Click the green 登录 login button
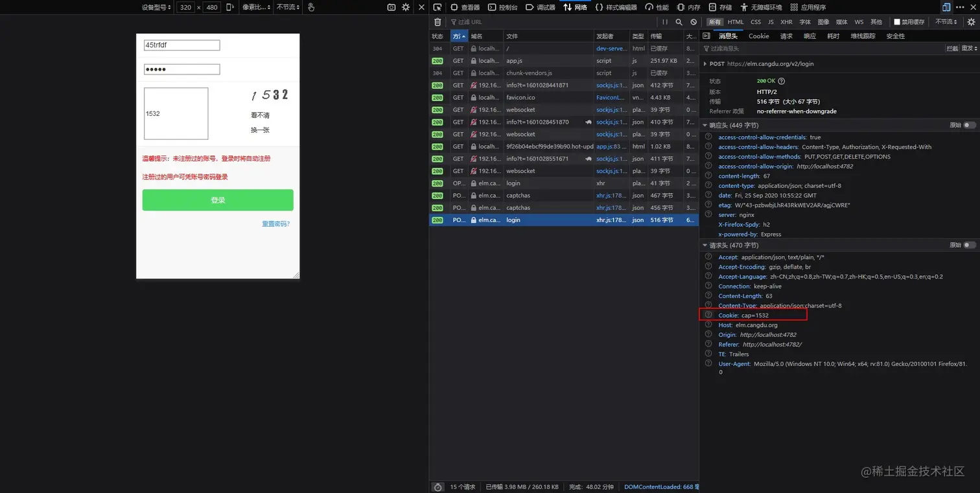The width and height of the screenshot is (980, 493). click(x=218, y=200)
